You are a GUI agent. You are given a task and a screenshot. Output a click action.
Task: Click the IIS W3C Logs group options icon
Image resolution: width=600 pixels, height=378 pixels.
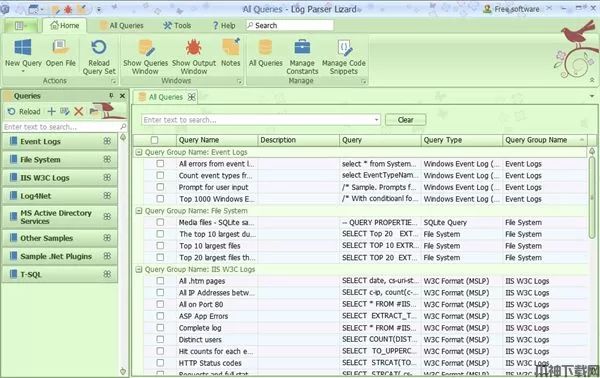[x=107, y=178]
